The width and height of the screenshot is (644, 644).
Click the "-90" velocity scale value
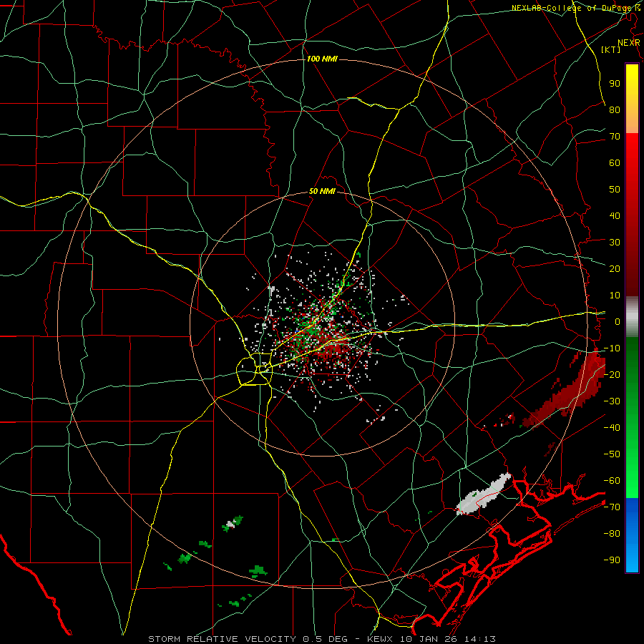point(612,560)
